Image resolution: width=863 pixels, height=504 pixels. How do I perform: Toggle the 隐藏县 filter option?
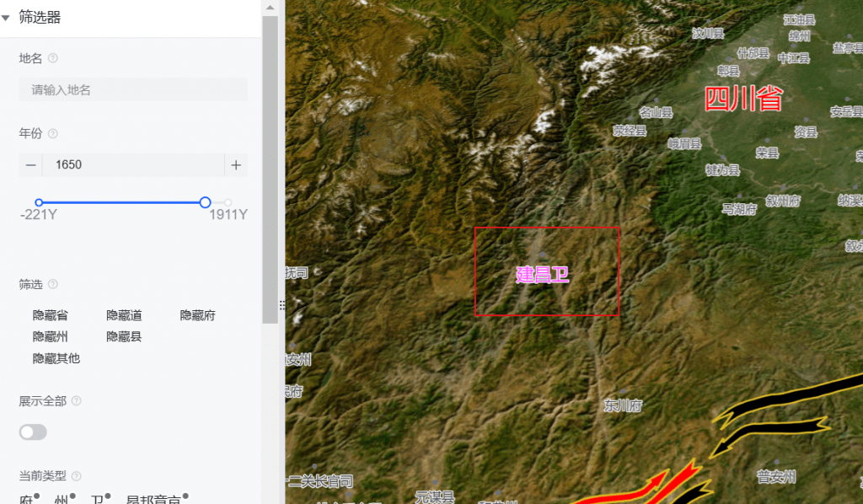[124, 336]
